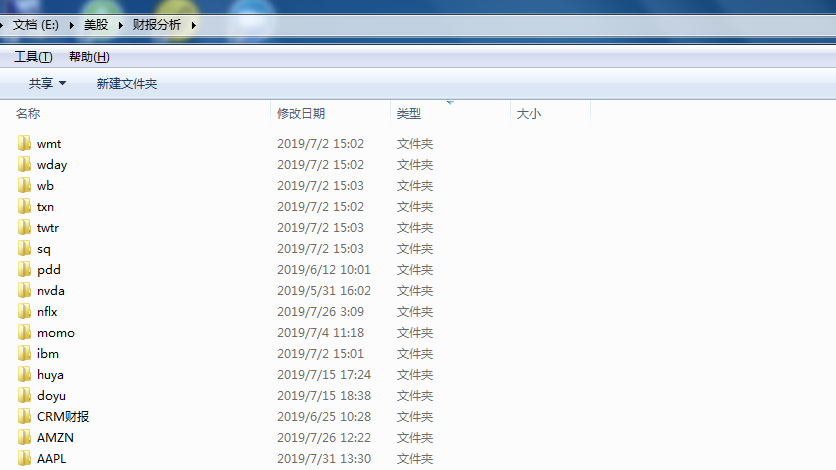Select the wmt folder name

coord(49,144)
